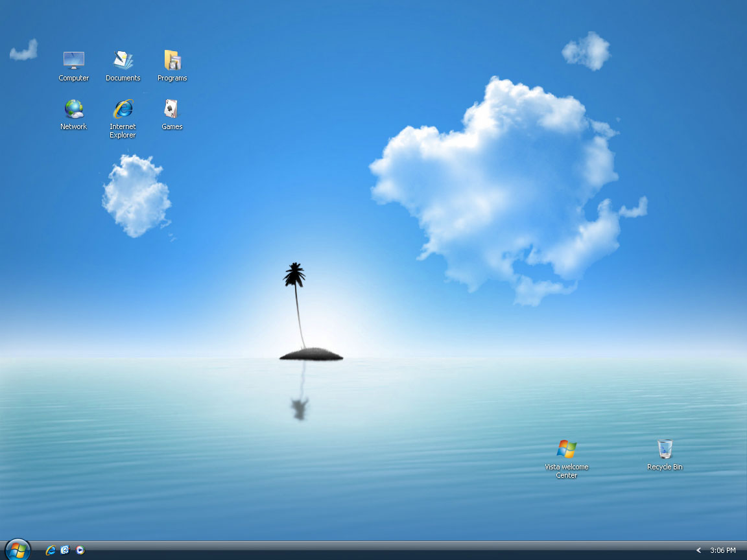Click the Show Desktop quick launch icon

tap(65, 550)
